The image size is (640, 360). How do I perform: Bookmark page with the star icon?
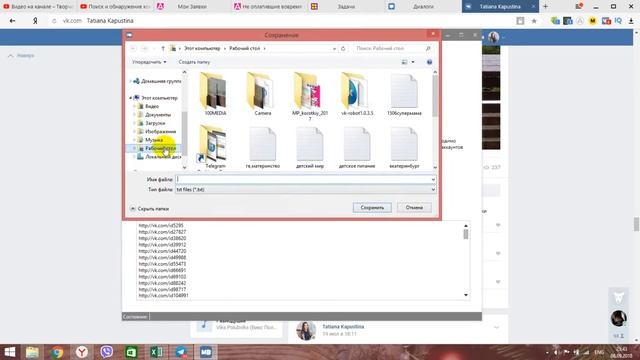coord(534,21)
